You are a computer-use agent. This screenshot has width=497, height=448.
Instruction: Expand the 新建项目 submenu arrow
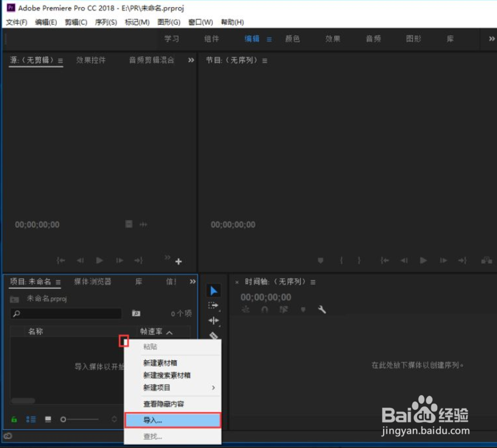click(x=213, y=388)
